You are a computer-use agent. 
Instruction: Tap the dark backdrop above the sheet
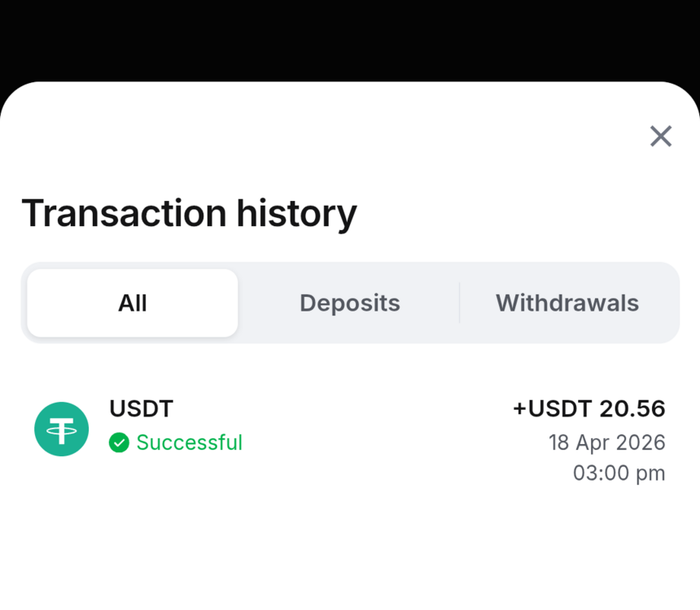click(350, 37)
